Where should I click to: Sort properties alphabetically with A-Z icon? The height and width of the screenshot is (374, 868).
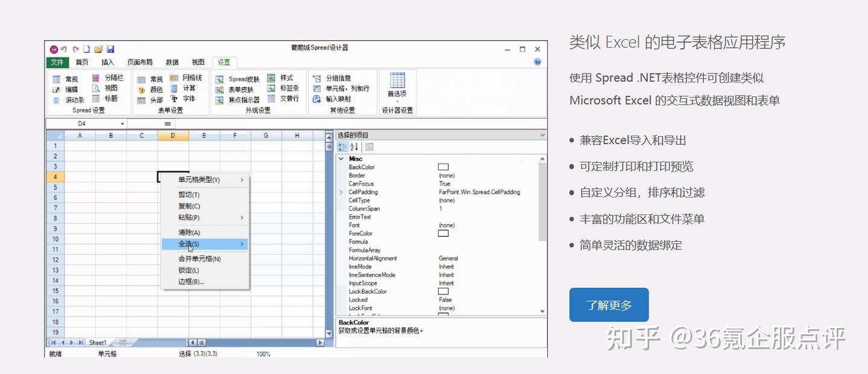tap(354, 146)
